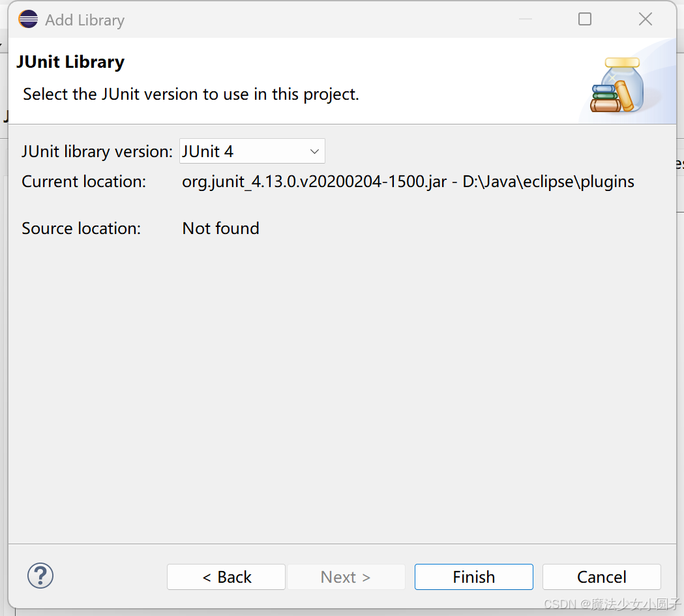Click the minimize window icon
This screenshot has height=616, width=684.
coord(525,19)
